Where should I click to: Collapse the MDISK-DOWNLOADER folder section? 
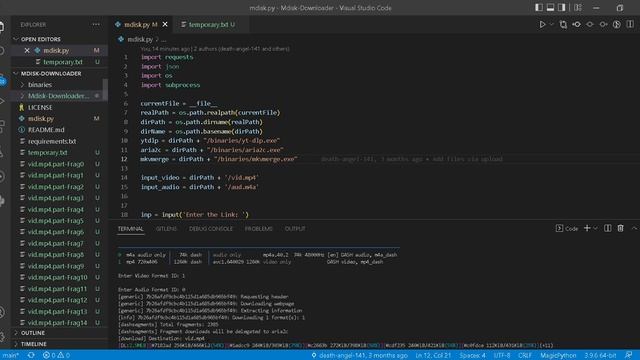(x=60, y=73)
